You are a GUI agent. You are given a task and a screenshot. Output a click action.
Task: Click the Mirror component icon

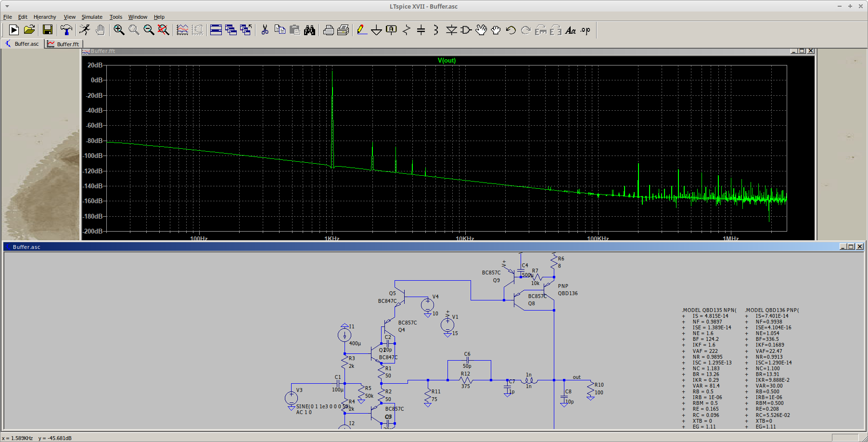pyautogui.click(x=556, y=30)
